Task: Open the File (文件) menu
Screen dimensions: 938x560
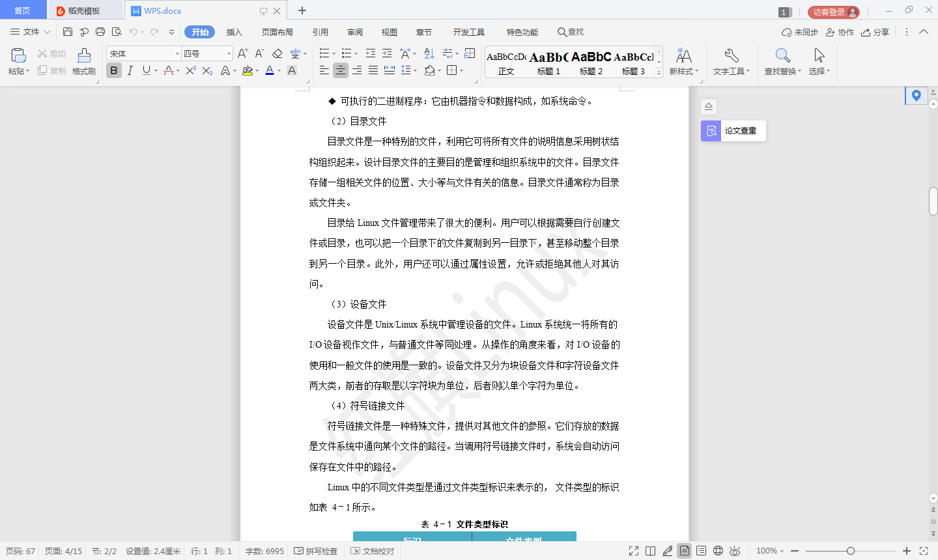Action: (x=31, y=31)
